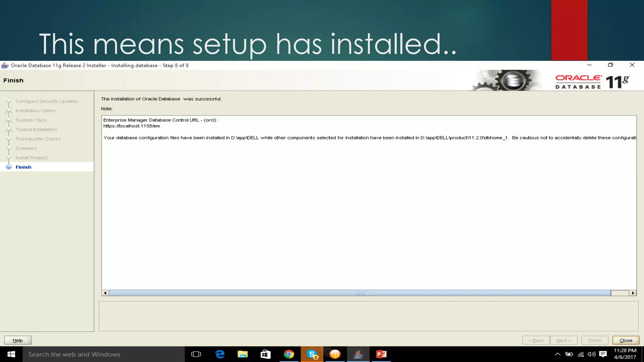Click the Close button of the installer

626,340
